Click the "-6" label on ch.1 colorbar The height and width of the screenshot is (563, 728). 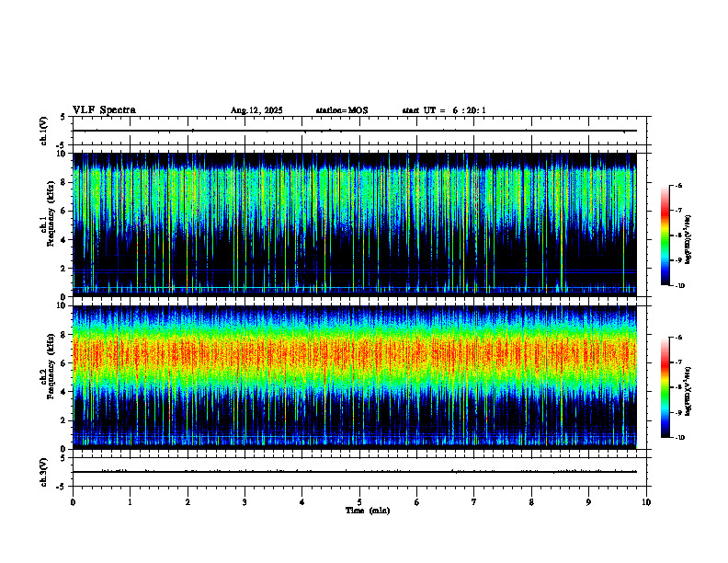click(x=678, y=185)
